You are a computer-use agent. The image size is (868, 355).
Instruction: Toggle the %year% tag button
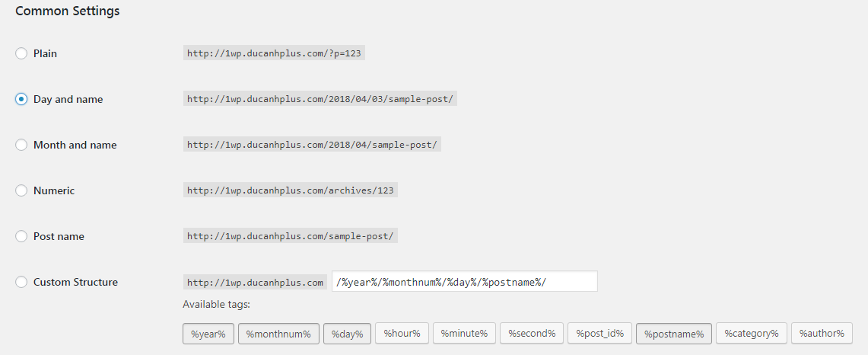208,334
